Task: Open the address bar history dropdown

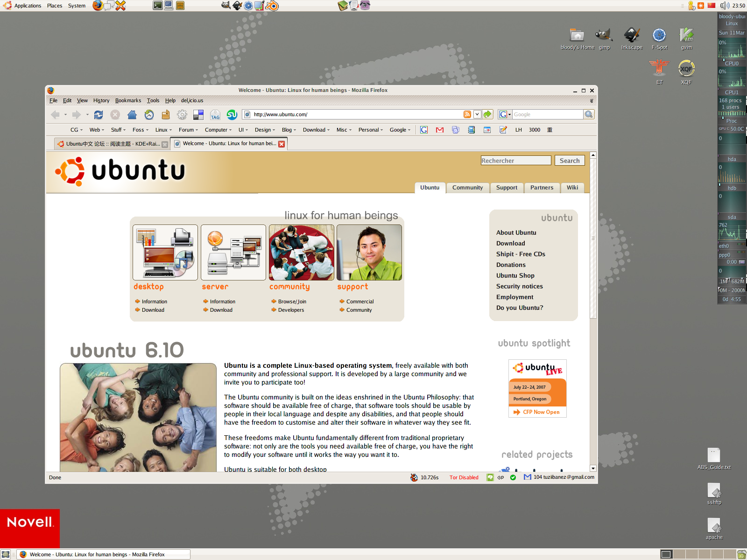Action: [x=477, y=114]
